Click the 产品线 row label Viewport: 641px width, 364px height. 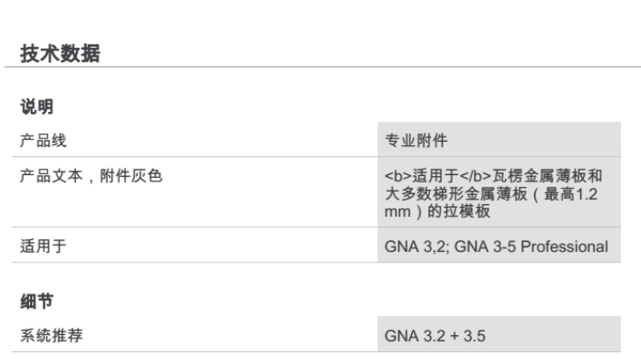(44, 140)
